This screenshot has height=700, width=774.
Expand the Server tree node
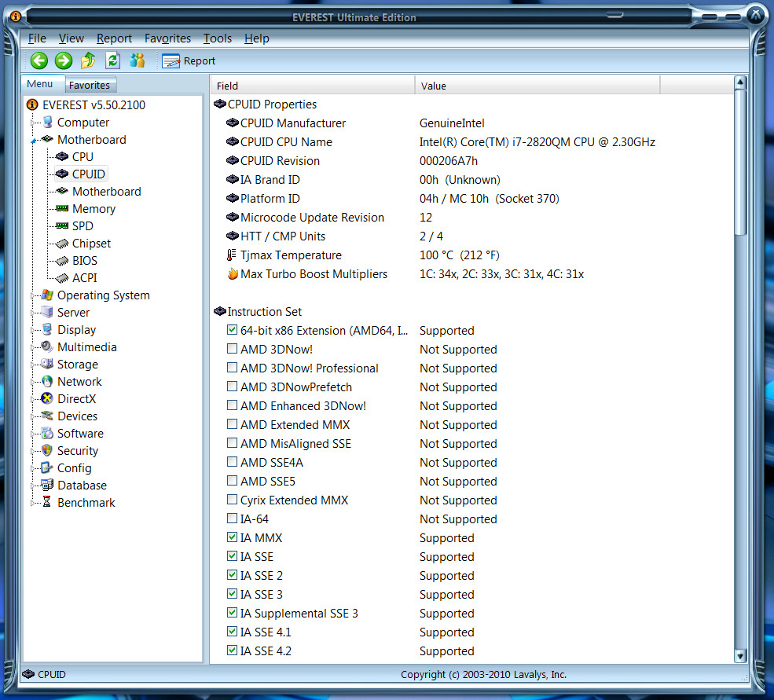coord(33,313)
